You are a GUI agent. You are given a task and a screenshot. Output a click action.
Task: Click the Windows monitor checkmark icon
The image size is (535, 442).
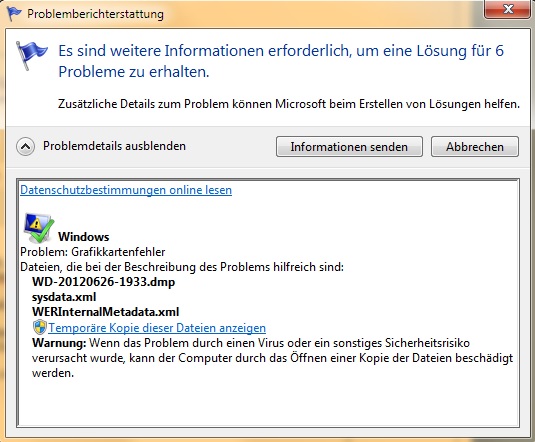point(39,228)
